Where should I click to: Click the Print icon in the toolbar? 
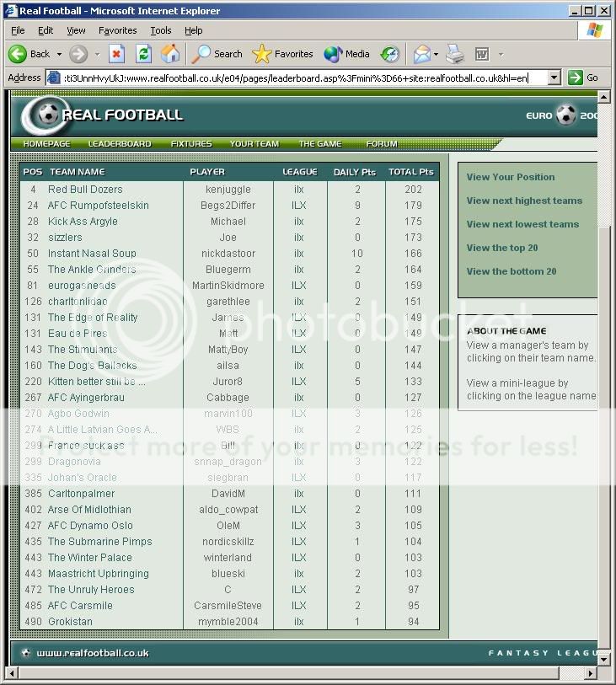coord(455,54)
